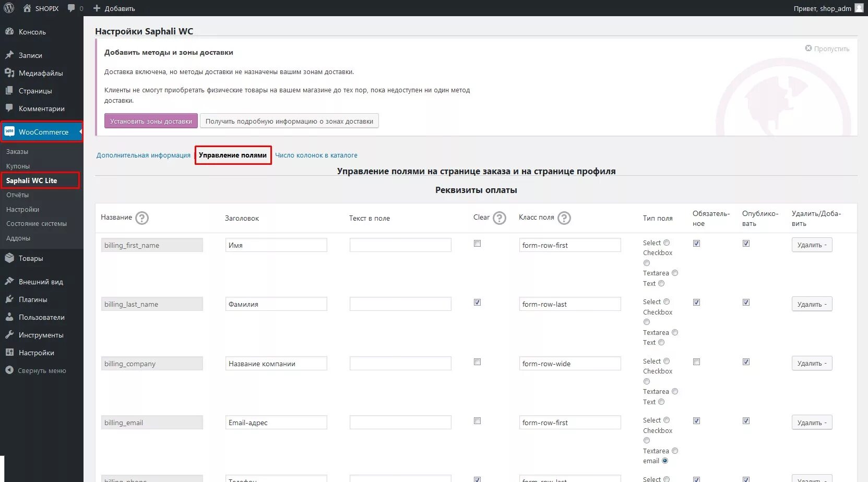Toggle Clear checkbox for billing_email
Screen dimensions: 868x482
pos(477,420)
